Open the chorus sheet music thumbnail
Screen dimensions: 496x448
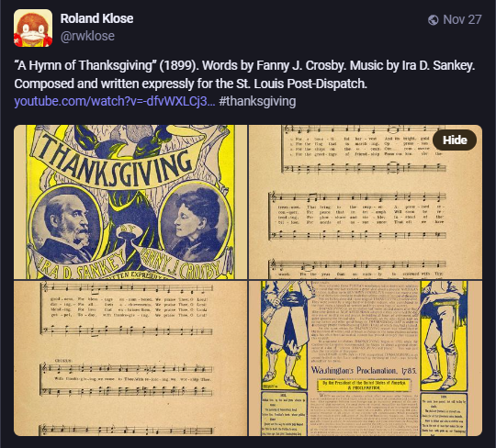click(x=130, y=358)
